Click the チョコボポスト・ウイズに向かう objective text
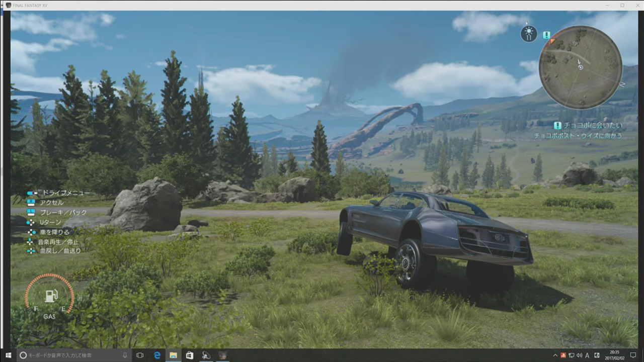Screen dimensions: 644x362 (x=579, y=136)
